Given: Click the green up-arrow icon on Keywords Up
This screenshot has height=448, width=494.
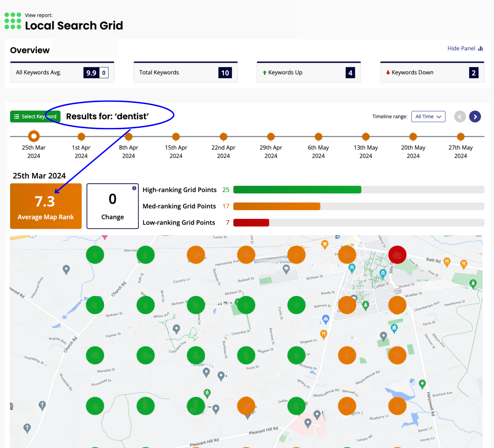Looking at the screenshot, I should (264, 72).
